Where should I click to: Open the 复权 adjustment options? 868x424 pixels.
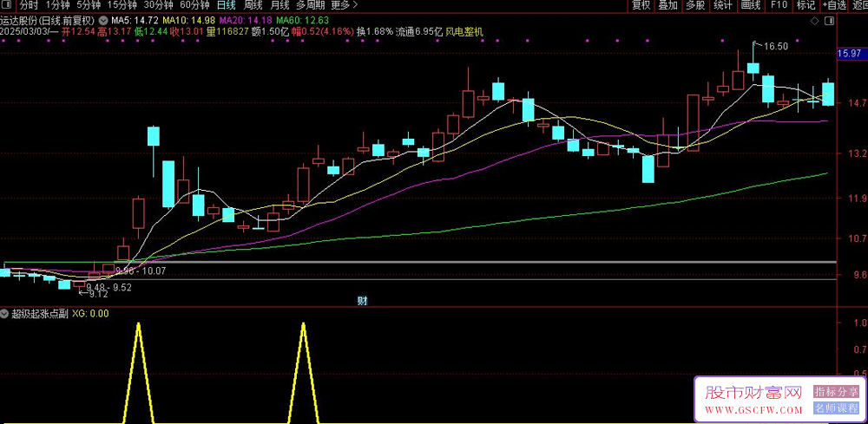[641, 5]
